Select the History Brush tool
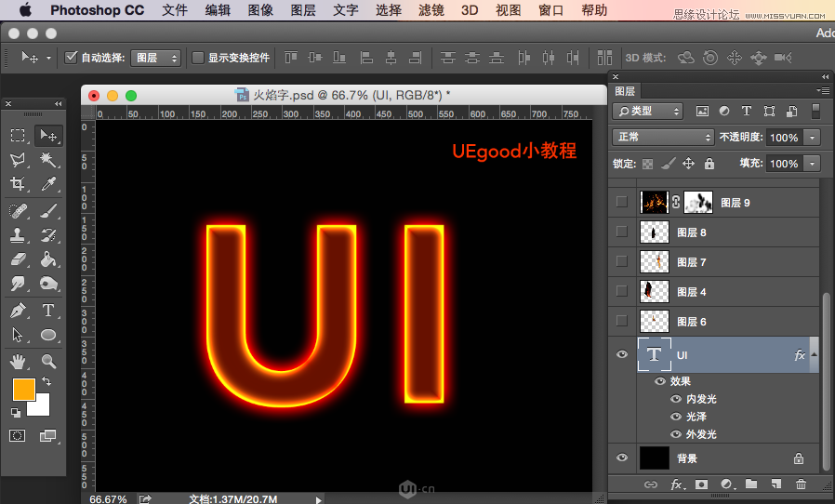835x504 pixels. (x=48, y=235)
